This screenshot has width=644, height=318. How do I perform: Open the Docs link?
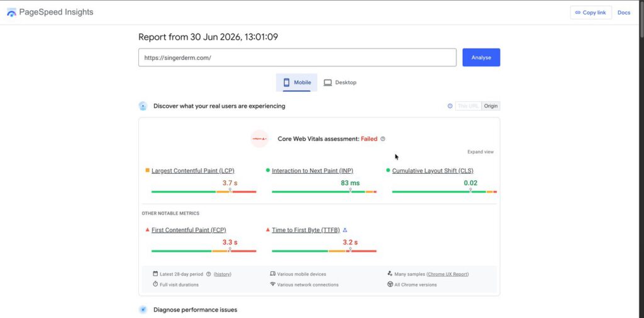pos(623,13)
